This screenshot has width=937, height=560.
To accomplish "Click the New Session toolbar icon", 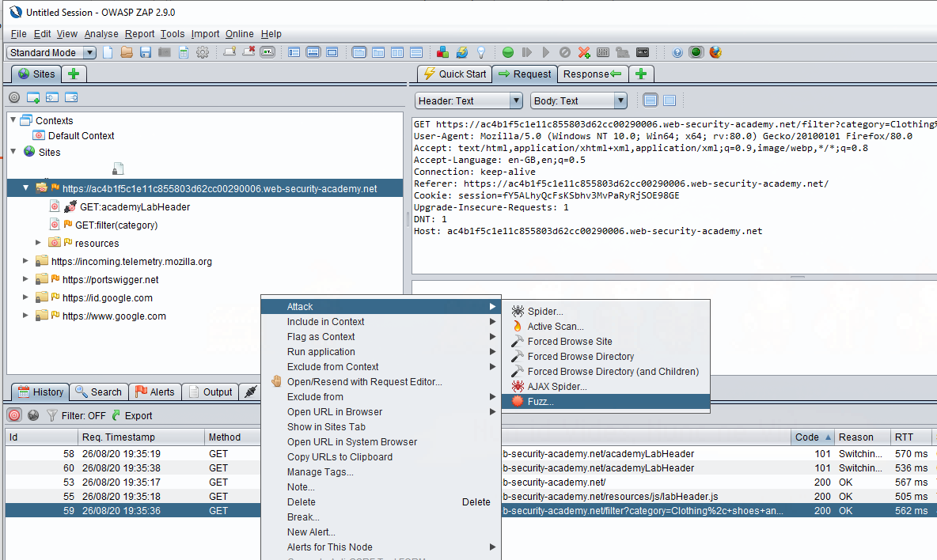I will point(108,52).
